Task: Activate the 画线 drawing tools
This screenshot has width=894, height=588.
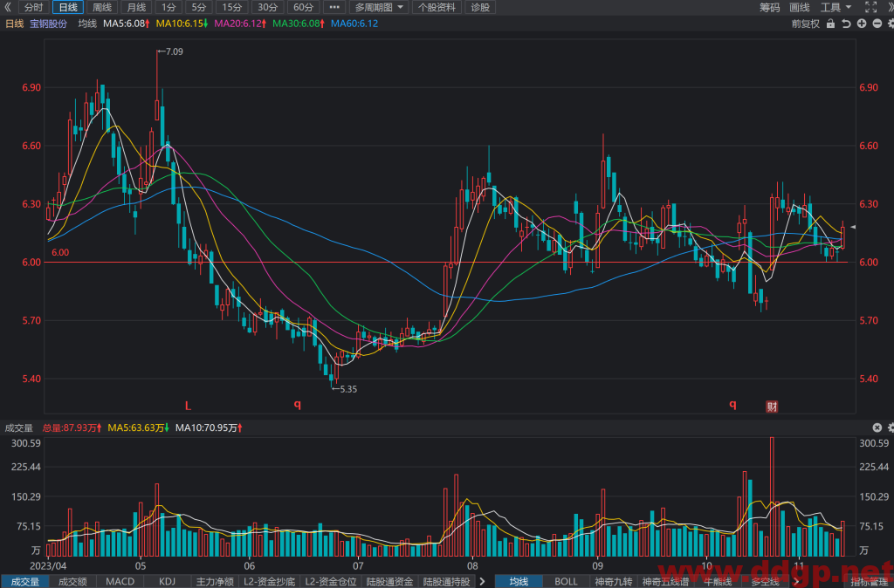Action: 800,7
